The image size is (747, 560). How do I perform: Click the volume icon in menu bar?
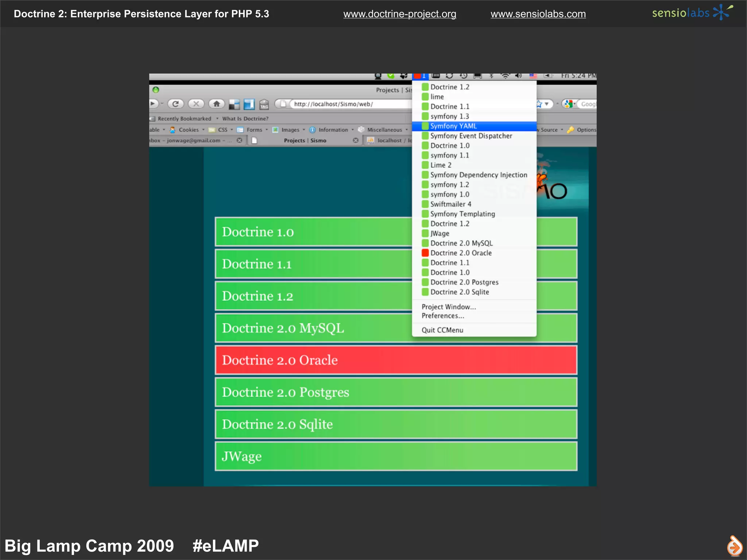[x=518, y=76]
